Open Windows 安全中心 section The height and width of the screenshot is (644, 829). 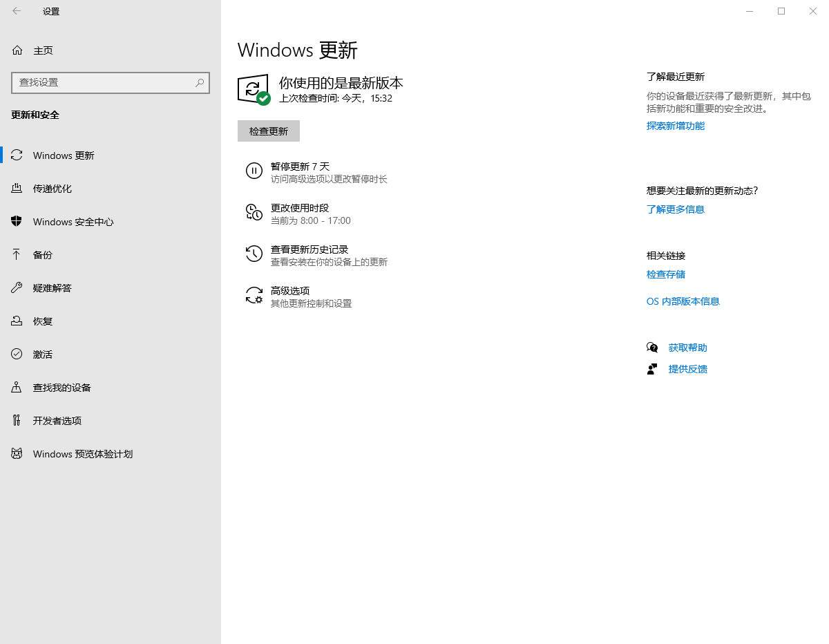point(111,222)
